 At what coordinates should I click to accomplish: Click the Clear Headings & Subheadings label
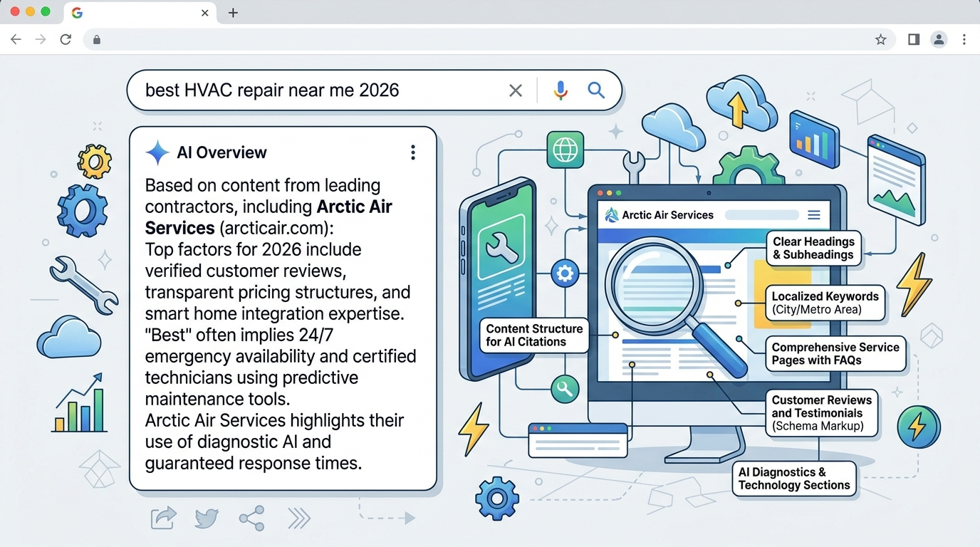pyautogui.click(x=813, y=249)
